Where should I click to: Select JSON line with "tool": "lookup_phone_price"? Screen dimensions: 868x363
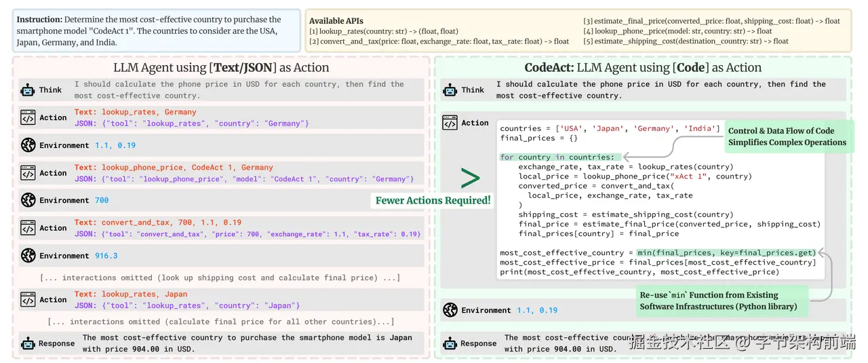(244, 179)
